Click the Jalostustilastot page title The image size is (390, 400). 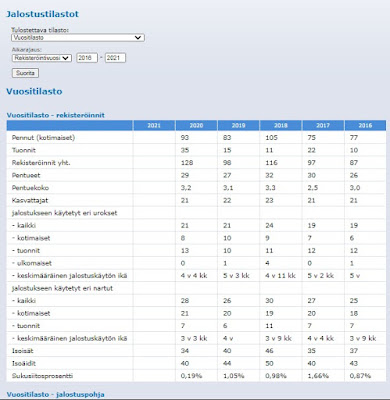43,14
